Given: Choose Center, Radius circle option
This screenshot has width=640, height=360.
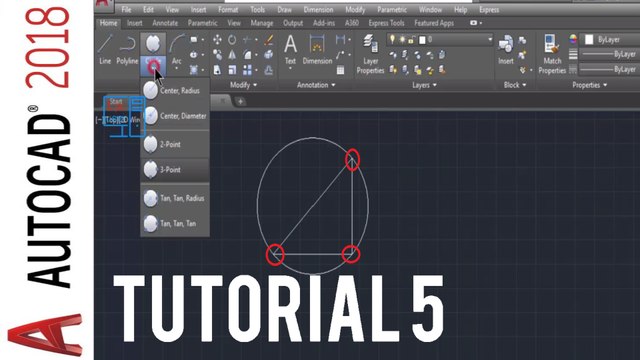Looking at the screenshot, I should click(175, 91).
